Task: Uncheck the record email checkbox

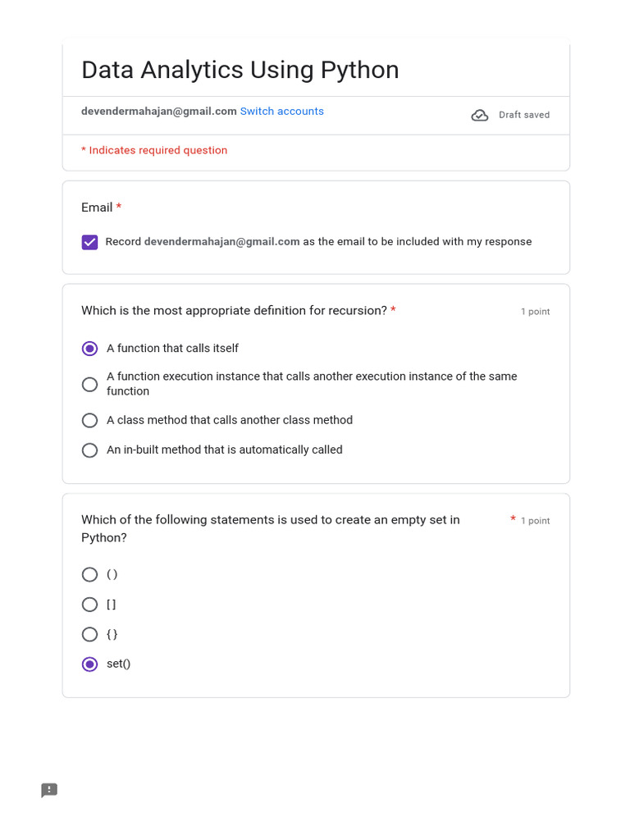Action: tap(90, 242)
